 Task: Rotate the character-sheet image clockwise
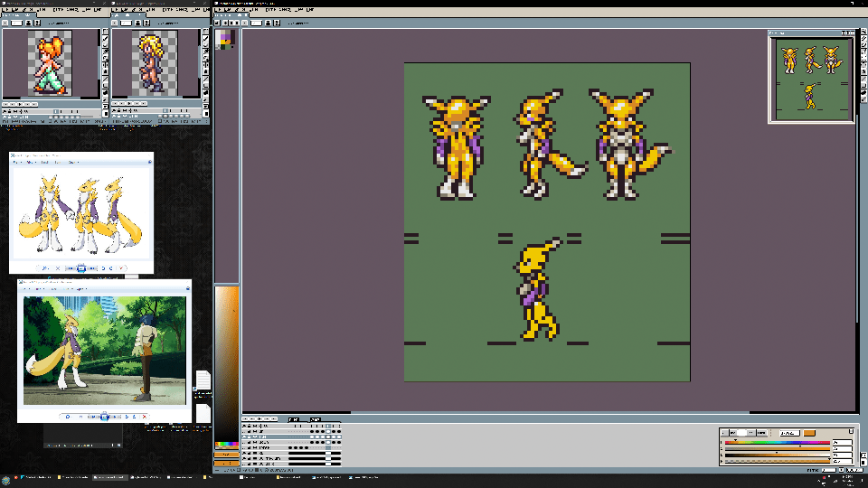point(109,268)
